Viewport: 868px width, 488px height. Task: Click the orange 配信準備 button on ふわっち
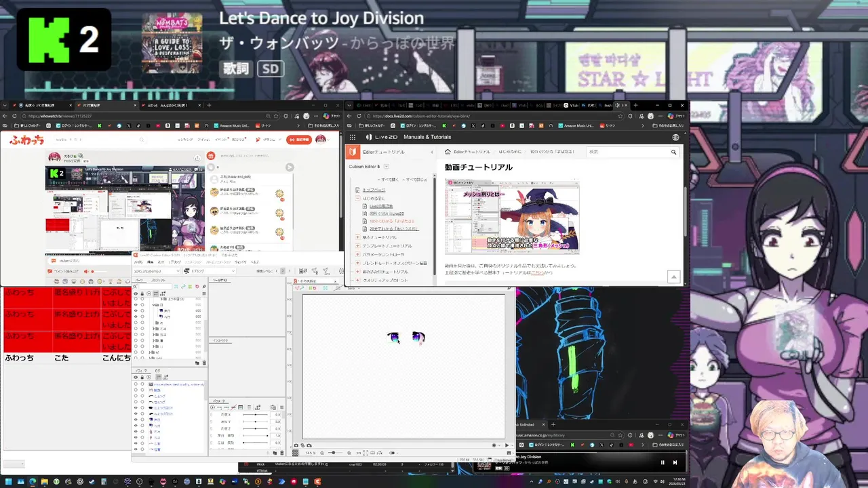tap(299, 140)
